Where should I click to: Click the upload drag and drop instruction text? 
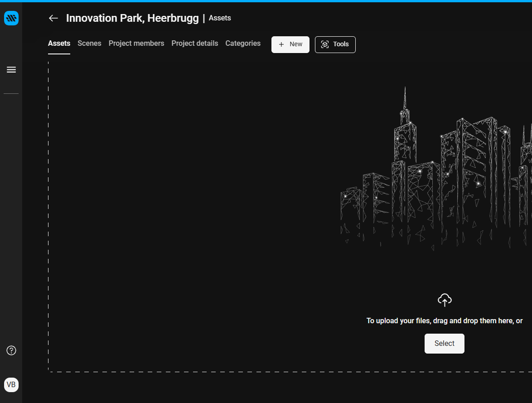(445, 321)
